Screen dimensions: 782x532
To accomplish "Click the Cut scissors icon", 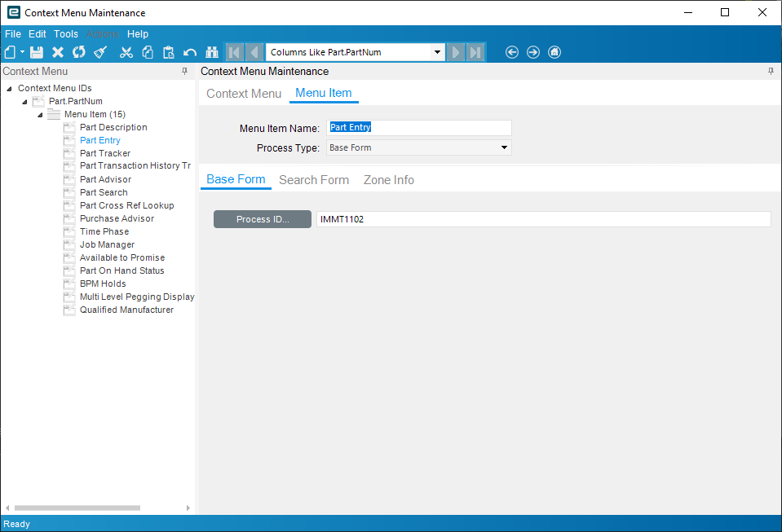I will [x=126, y=52].
